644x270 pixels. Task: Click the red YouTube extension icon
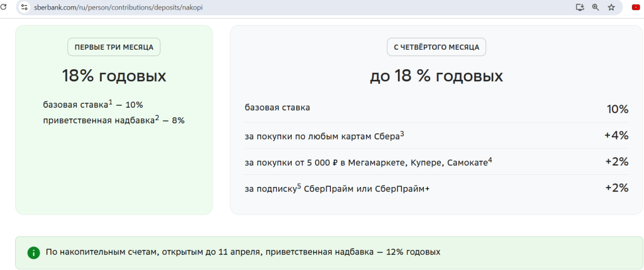(x=636, y=7)
